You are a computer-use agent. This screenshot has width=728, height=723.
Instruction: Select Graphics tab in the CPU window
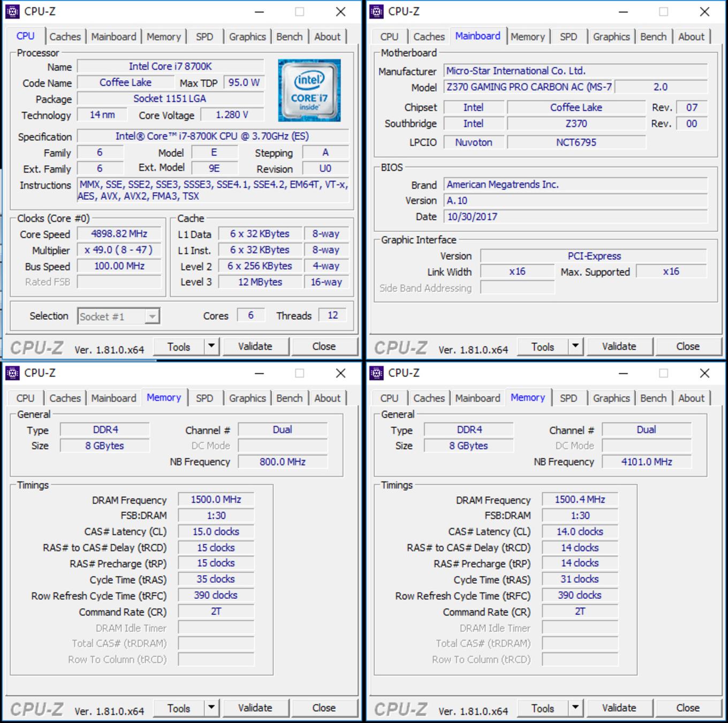[x=247, y=36]
